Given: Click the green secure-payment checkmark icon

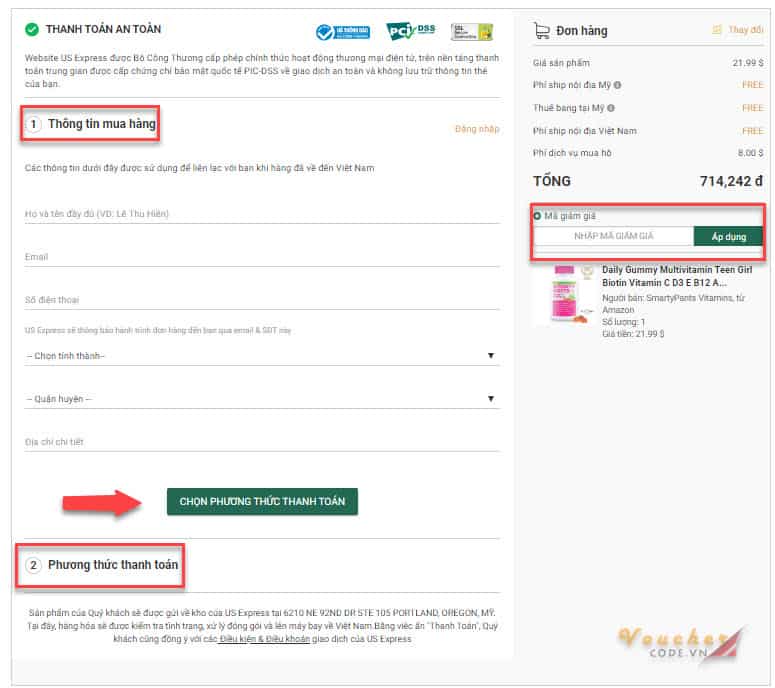Looking at the screenshot, I should click(x=32, y=30).
